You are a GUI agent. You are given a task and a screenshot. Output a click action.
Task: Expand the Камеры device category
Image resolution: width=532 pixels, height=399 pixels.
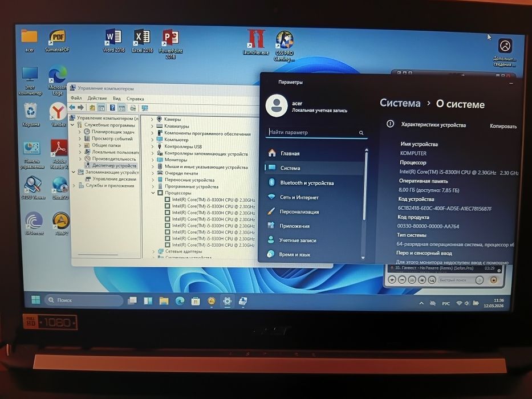(152, 119)
